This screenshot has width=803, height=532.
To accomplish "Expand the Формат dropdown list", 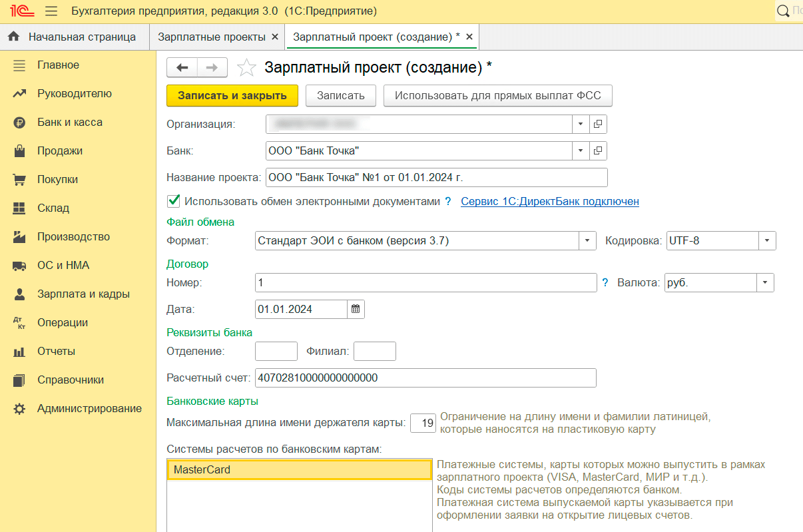I will (x=587, y=241).
